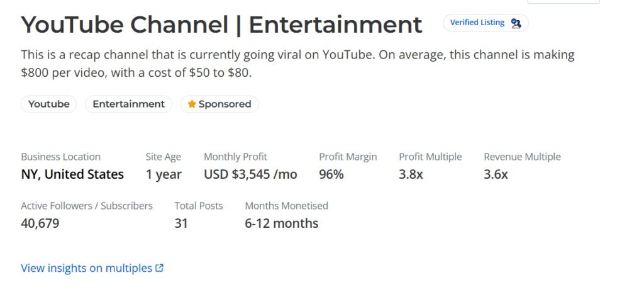Click the 40,679 subscribers count
The height and width of the screenshot is (297, 644).
pos(40,223)
